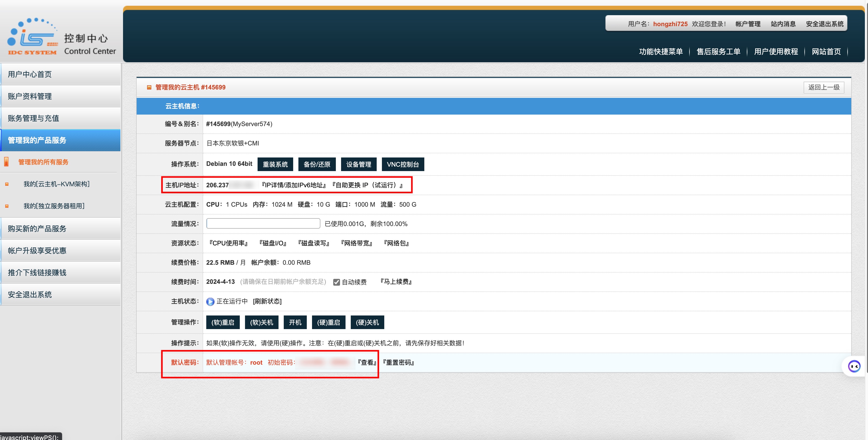Open the 『CPU使用率』 resource link
Image resolution: width=868 pixels, height=440 pixels.
point(229,243)
